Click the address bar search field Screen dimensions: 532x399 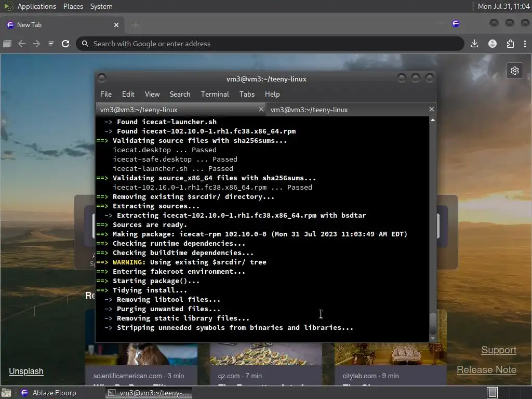(270, 44)
